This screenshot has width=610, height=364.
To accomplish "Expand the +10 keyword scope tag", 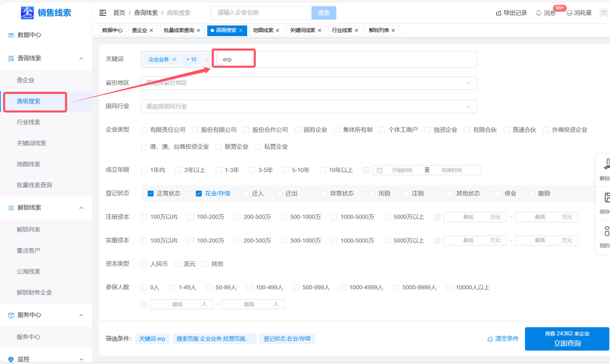I will click(x=192, y=59).
